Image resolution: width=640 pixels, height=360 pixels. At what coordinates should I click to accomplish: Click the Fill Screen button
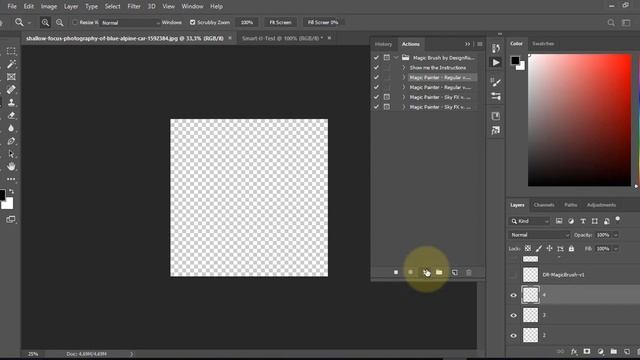point(323,22)
